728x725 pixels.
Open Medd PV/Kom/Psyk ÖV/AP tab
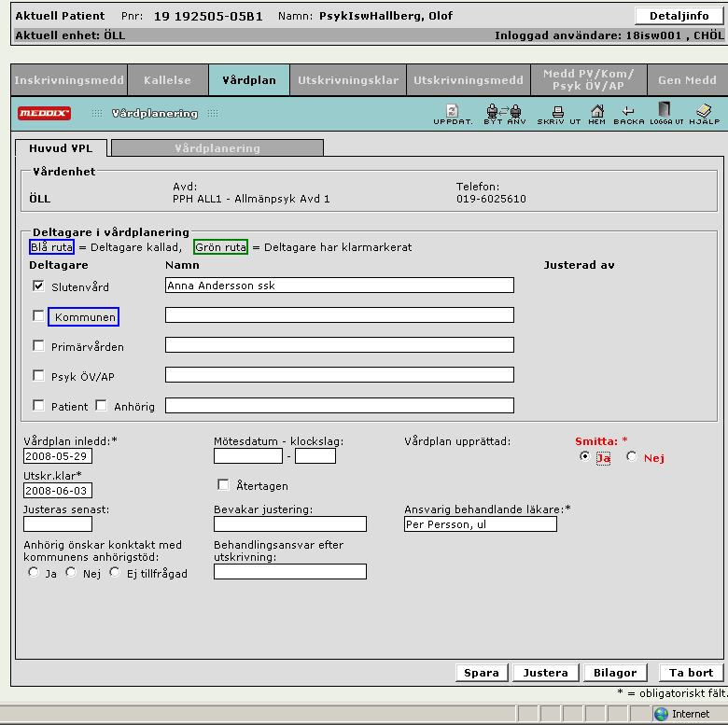point(589,80)
